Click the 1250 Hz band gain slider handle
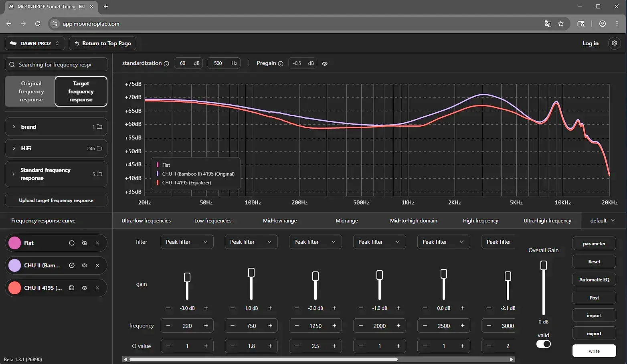The height and width of the screenshot is (364, 627). [x=316, y=276]
